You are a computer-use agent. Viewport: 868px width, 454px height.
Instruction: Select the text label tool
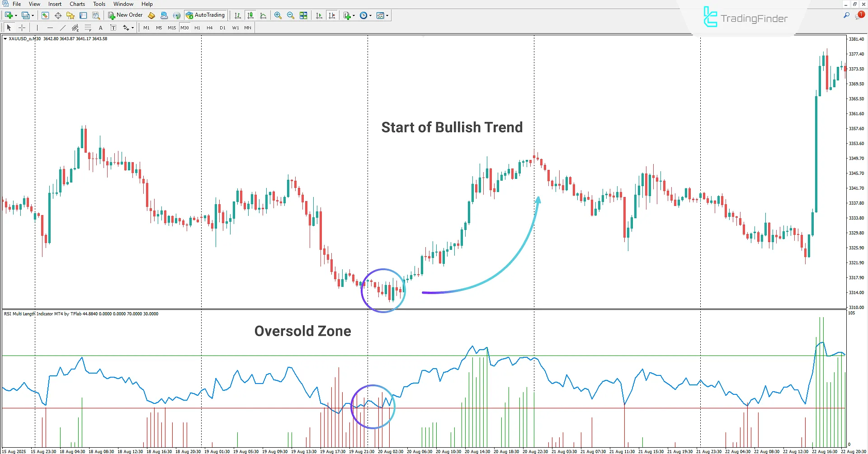(113, 28)
